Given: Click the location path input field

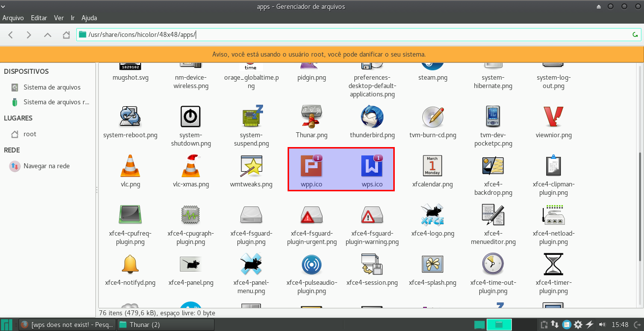Looking at the screenshot, I should 358,35.
